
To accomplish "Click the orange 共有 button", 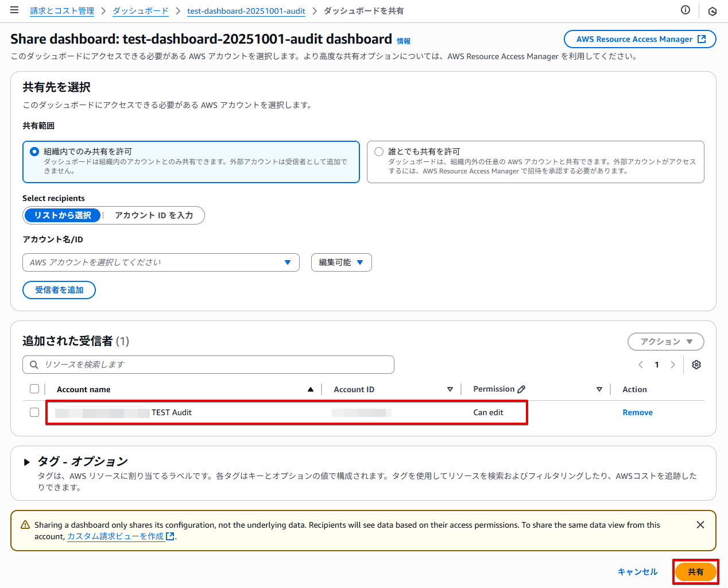I will point(696,572).
